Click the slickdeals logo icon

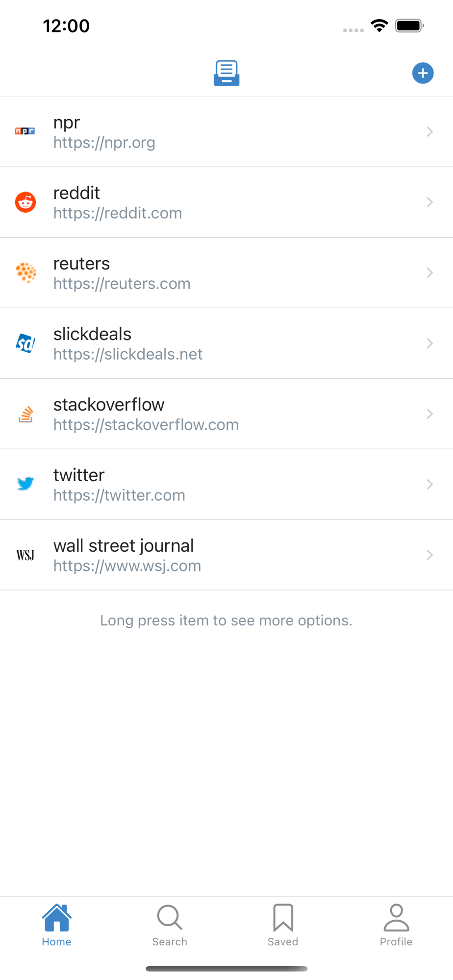pyautogui.click(x=25, y=343)
